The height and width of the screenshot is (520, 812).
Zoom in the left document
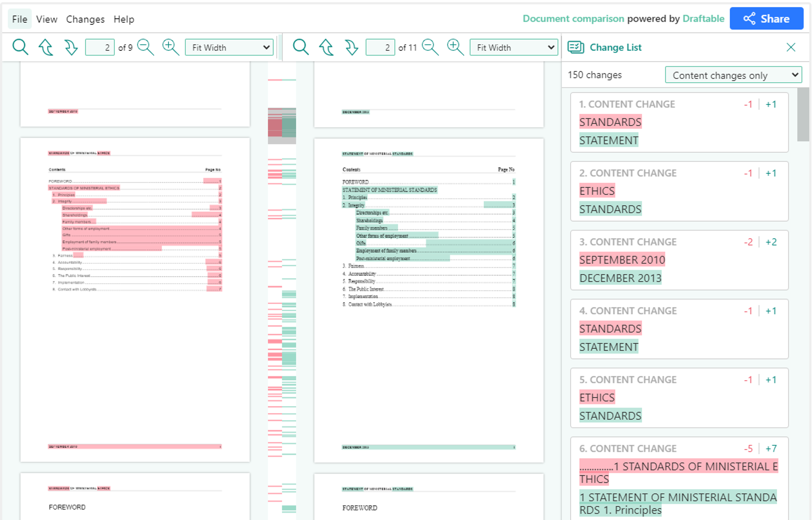point(171,47)
